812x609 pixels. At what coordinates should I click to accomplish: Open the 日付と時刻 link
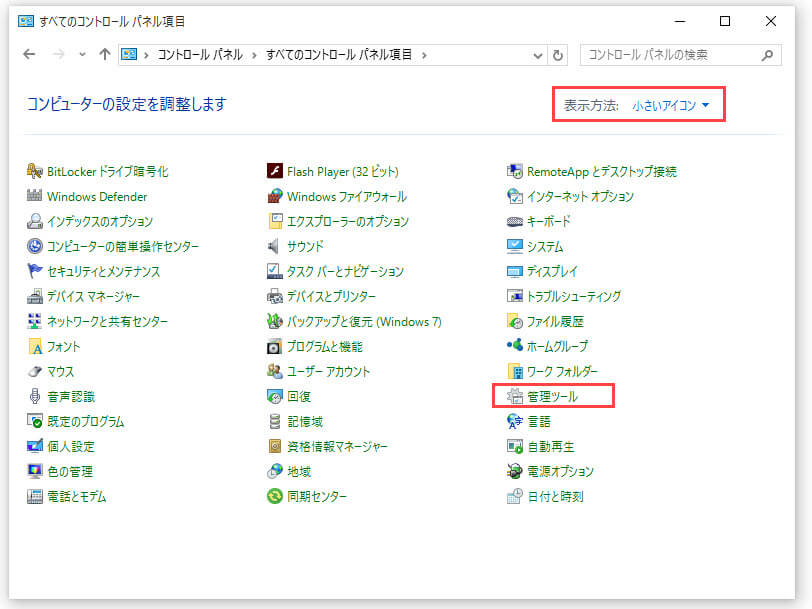click(x=555, y=496)
